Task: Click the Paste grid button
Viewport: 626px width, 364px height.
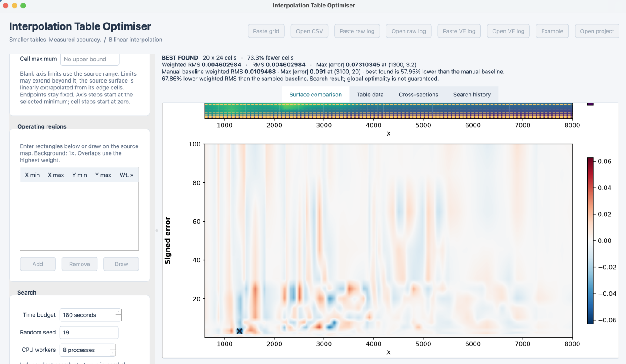Action: 266,31
